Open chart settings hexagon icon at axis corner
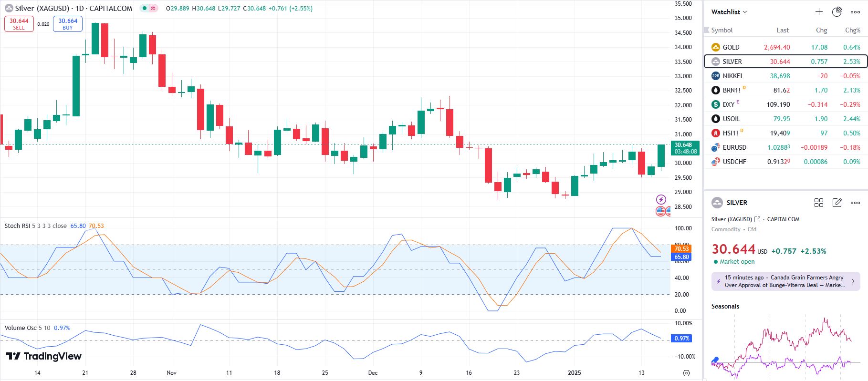 [x=686, y=373]
